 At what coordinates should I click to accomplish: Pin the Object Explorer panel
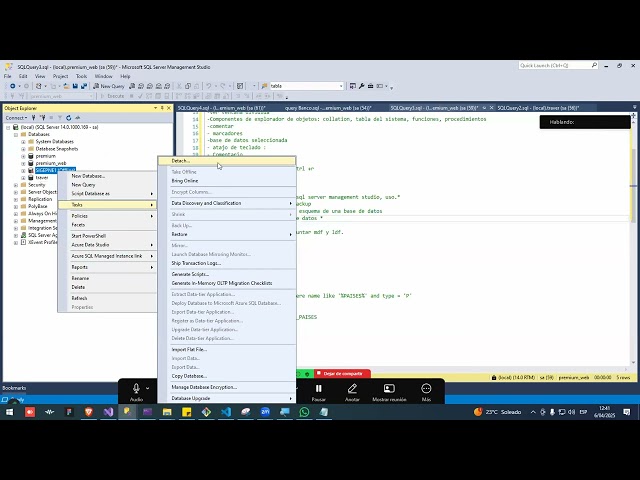(x=162, y=108)
